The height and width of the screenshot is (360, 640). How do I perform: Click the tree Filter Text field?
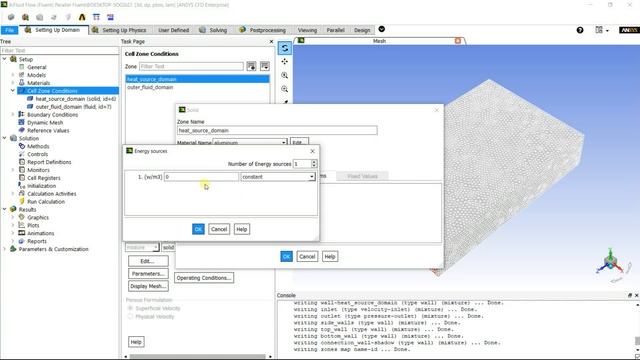[60, 51]
